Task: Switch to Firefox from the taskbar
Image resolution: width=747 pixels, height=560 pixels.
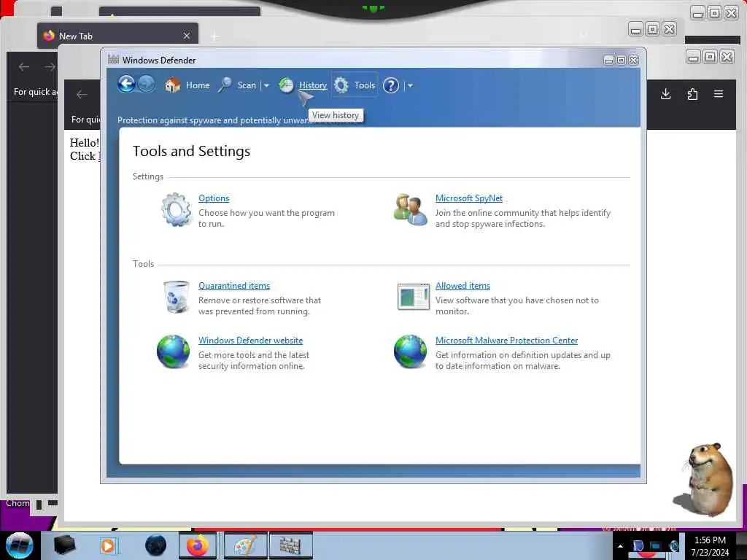Action: (x=198, y=545)
